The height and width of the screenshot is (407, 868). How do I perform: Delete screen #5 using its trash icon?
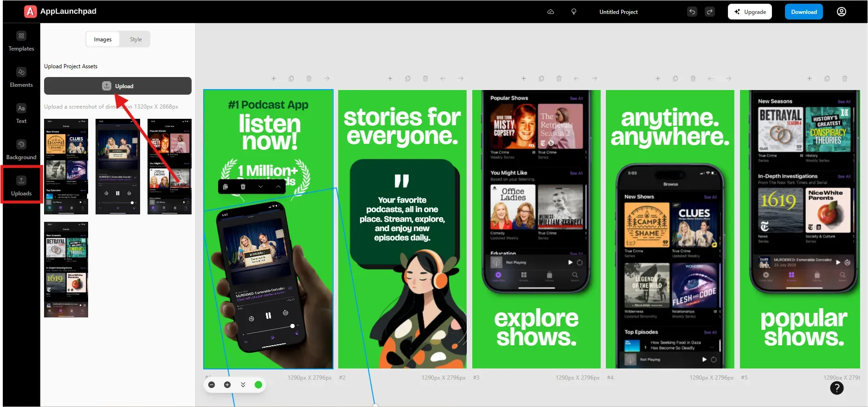(845, 78)
